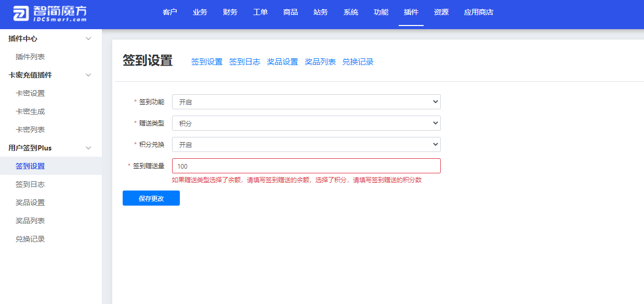The width and height of the screenshot is (644, 304).
Task: Open the 系统 menu
Action: 350,12
